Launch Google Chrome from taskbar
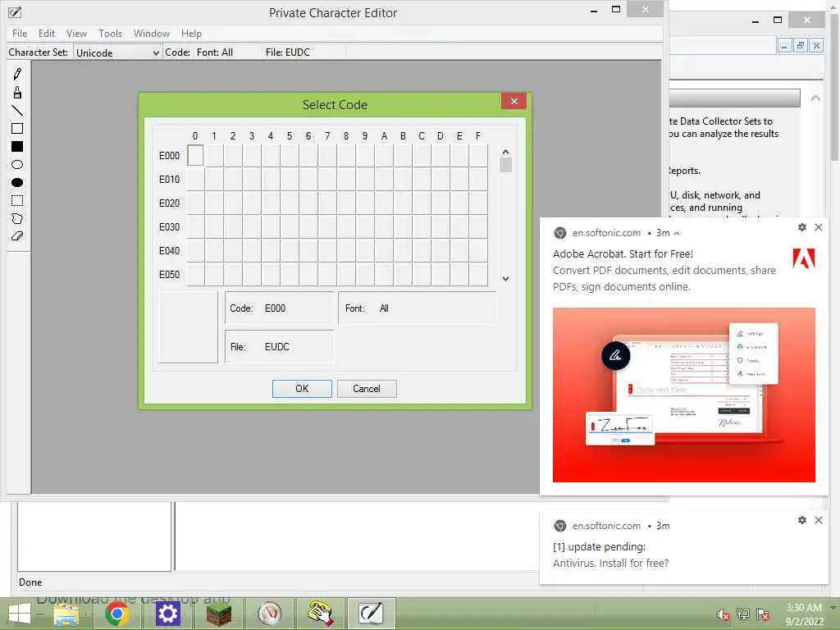 click(x=116, y=614)
